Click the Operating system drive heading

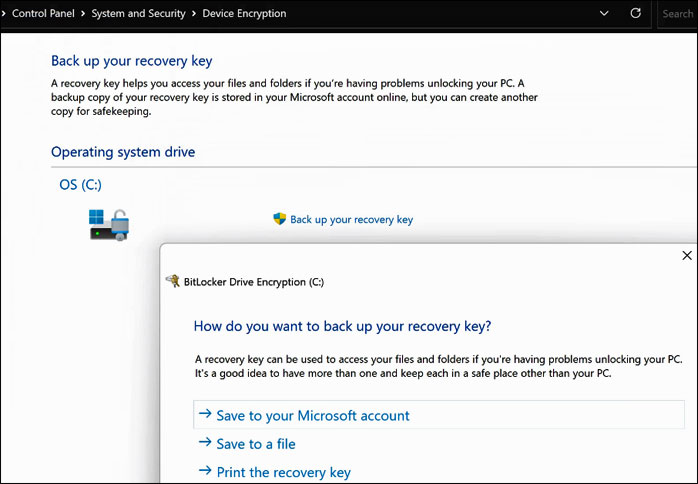[123, 152]
